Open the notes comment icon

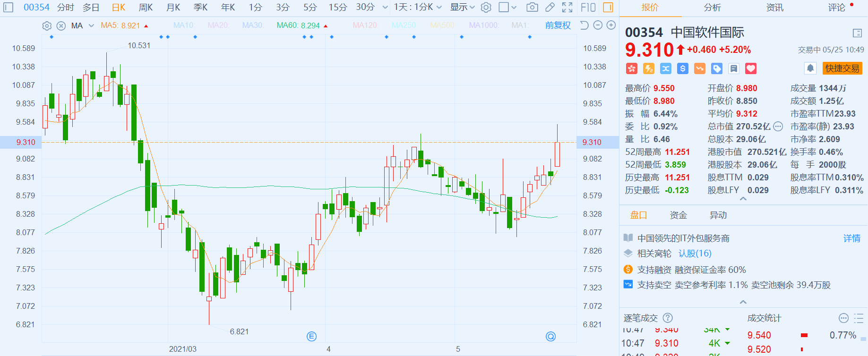(734, 68)
